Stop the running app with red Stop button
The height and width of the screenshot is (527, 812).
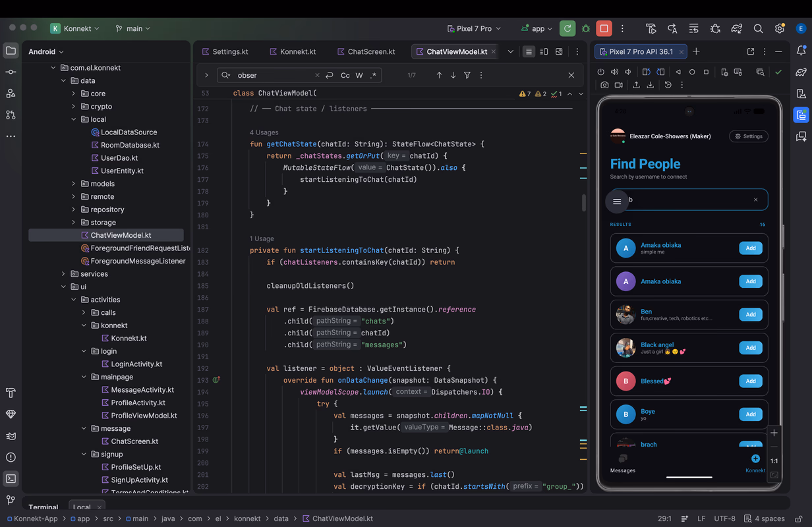point(604,28)
